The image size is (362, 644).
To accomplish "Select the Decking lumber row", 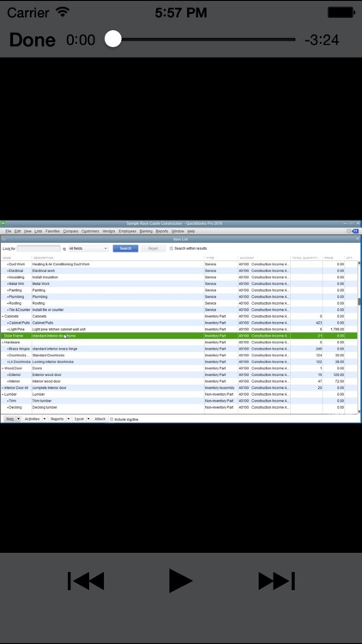I will (x=178, y=407).
